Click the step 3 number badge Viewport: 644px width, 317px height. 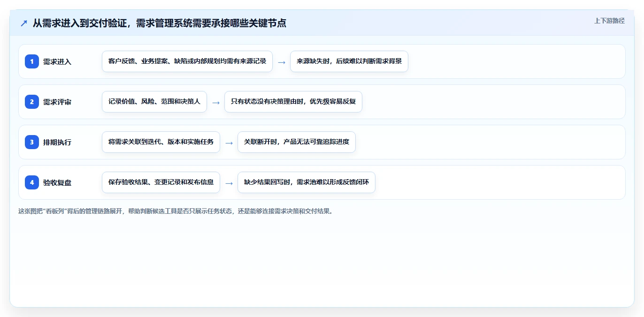pyautogui.click(x=32, y=142)
